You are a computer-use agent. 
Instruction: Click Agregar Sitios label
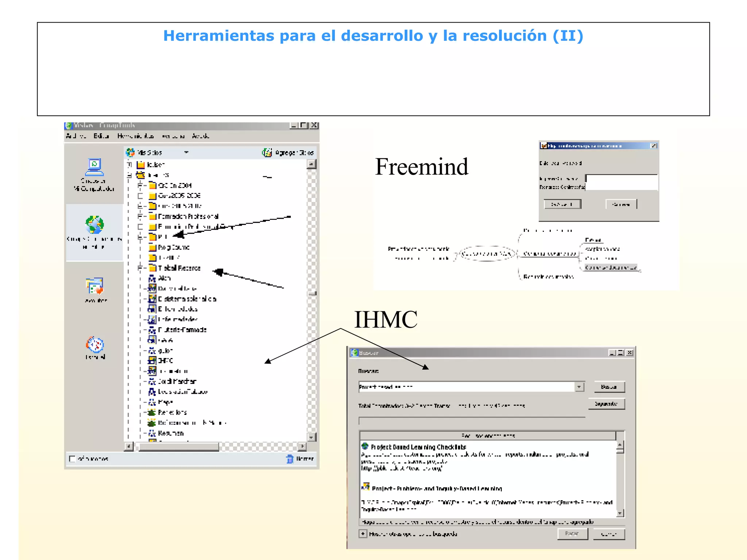pyautogui.click(x=294, y=152)
